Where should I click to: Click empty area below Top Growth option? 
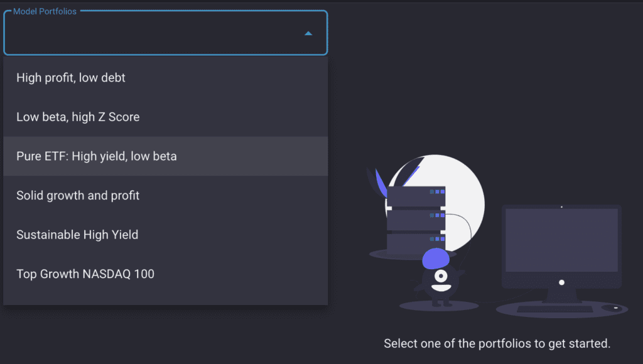coord(165,299)
